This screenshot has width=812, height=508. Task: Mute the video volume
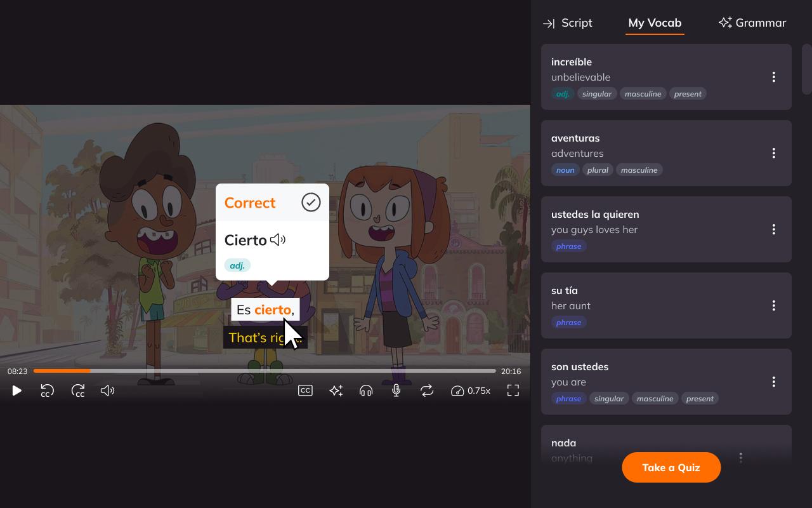108,391
